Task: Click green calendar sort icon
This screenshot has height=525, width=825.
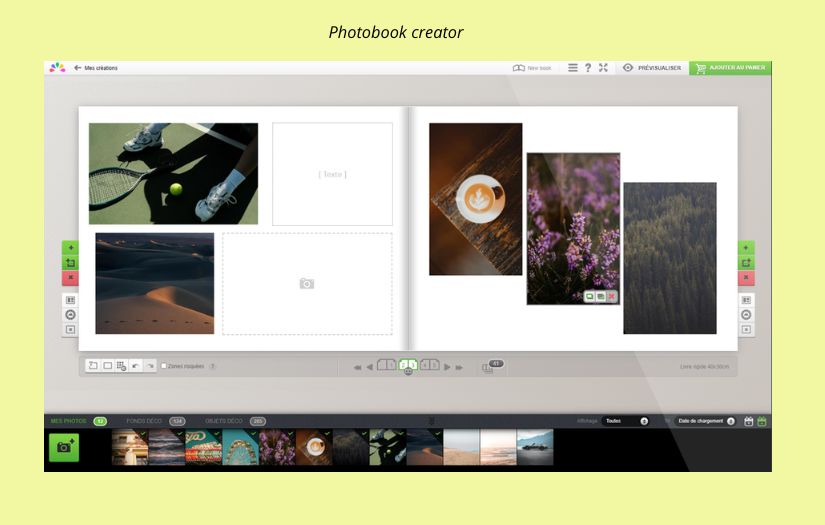Action: tap(762, 421)
